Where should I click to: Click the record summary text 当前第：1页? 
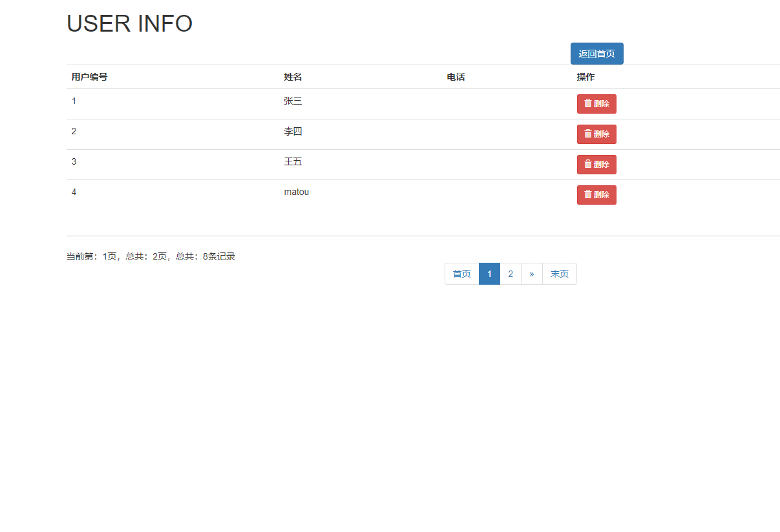92,256
